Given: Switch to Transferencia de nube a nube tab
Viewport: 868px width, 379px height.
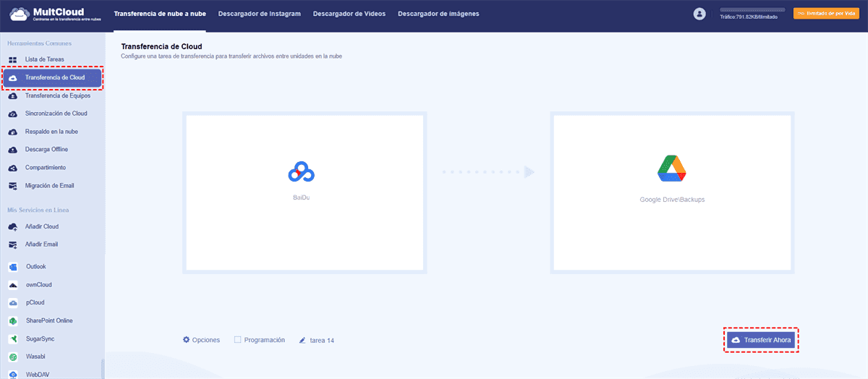Looking at the screenshot, I should point(160,14).
